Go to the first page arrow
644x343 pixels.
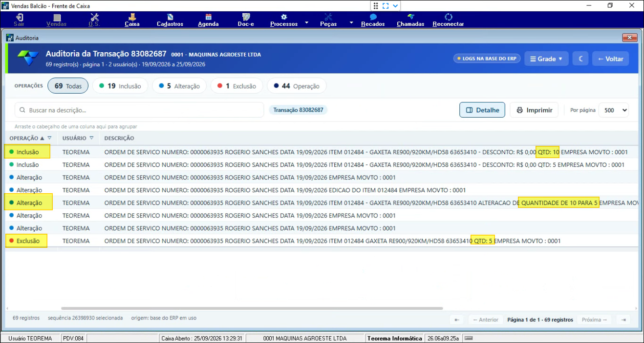click(456, 320)
